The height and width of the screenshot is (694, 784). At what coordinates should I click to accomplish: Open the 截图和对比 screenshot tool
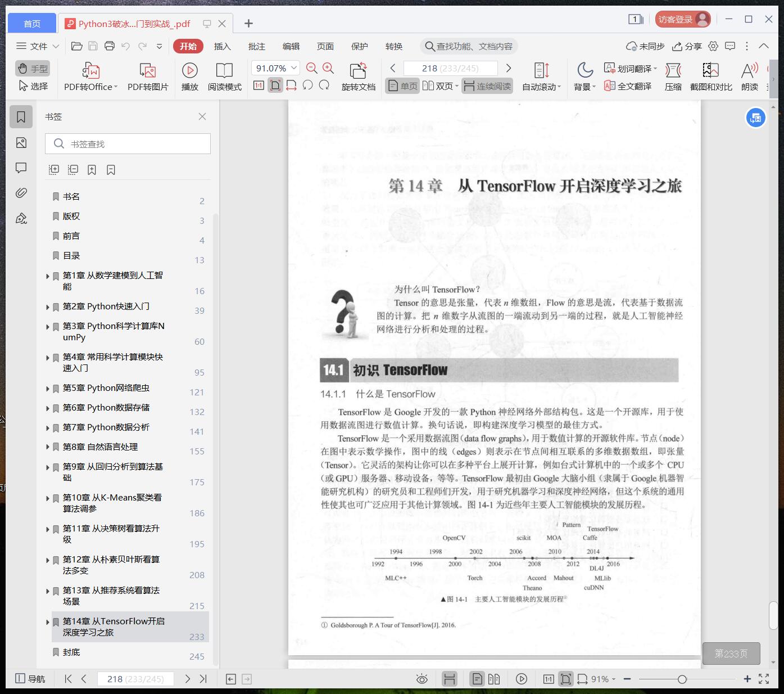(711, 77)
